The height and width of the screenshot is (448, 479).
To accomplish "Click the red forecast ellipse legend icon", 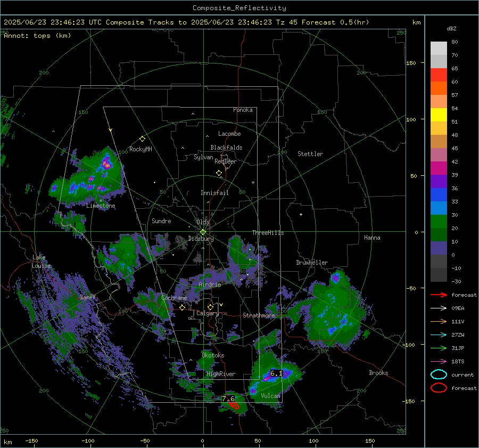I will click(439, 388).
